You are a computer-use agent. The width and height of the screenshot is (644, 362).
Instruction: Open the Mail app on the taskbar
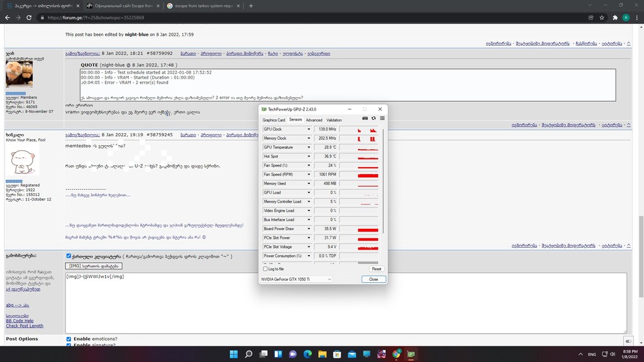point(352,354)
